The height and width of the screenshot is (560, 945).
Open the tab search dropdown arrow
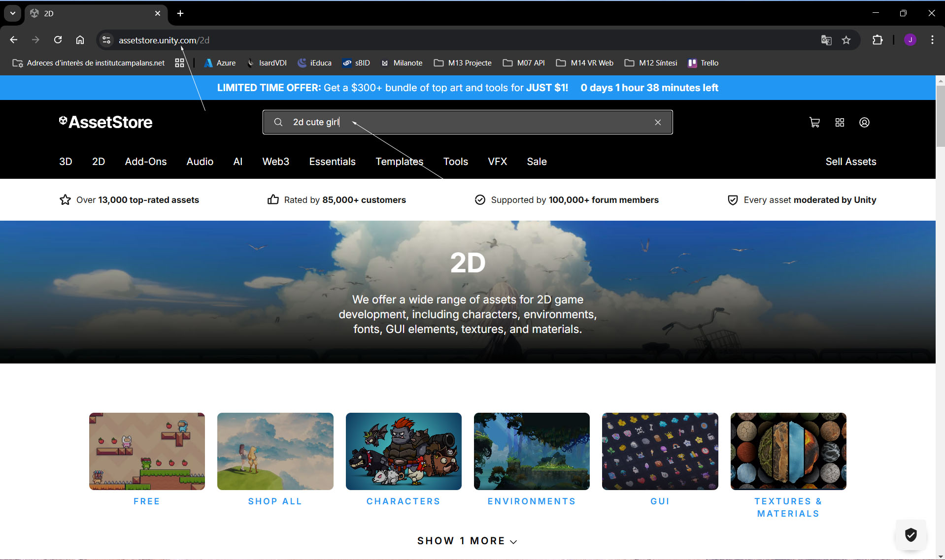13,13
